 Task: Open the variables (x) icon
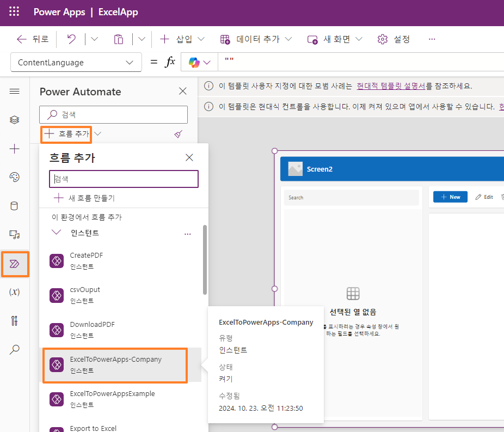click(x=15, y=292)
